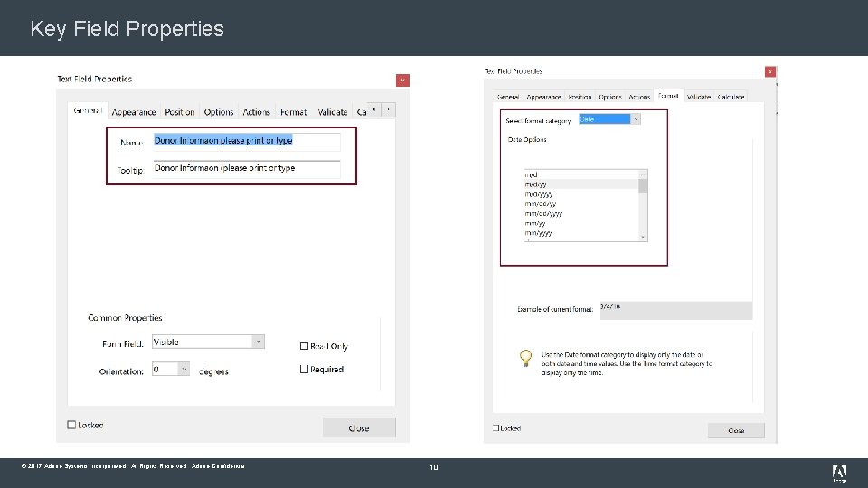Image resolution: width=868 pixels, height=488 pixels.
Task: Click the Name input field
Action: point(246,141)
